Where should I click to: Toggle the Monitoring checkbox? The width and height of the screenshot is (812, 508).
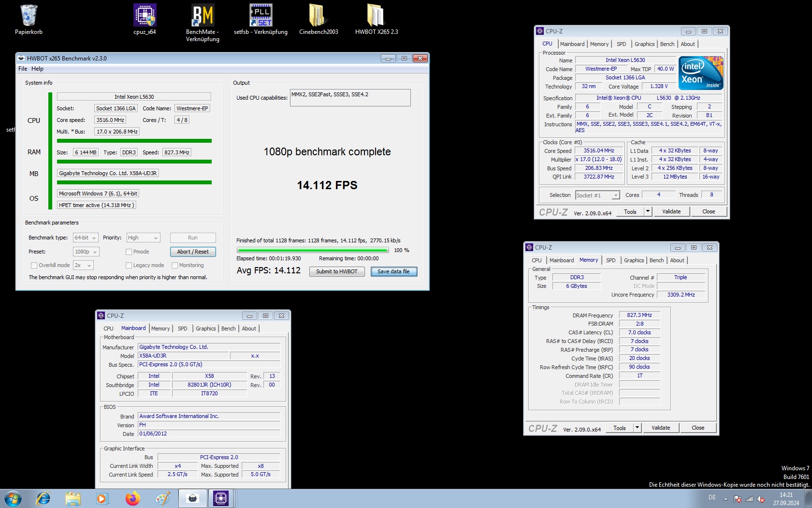pyautogui.click(x=175, y=265)
